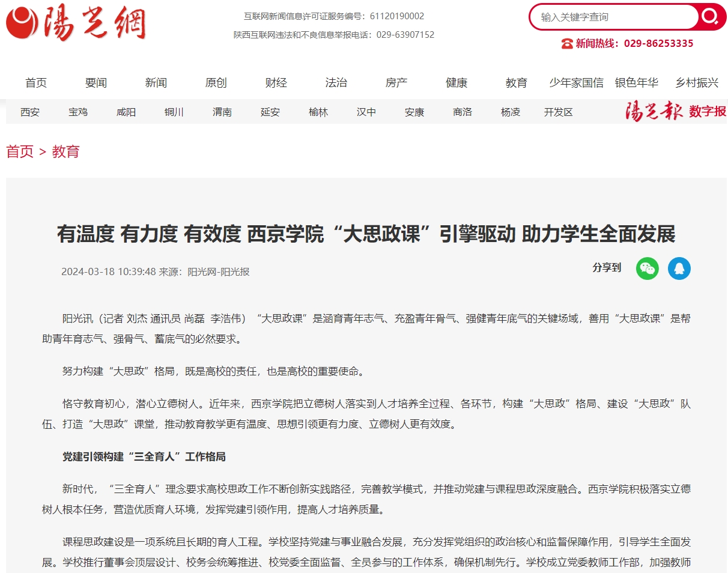Select the 商洛 city link
The height and width of the screenshot is (573, 728).
(x=463, y=112)
